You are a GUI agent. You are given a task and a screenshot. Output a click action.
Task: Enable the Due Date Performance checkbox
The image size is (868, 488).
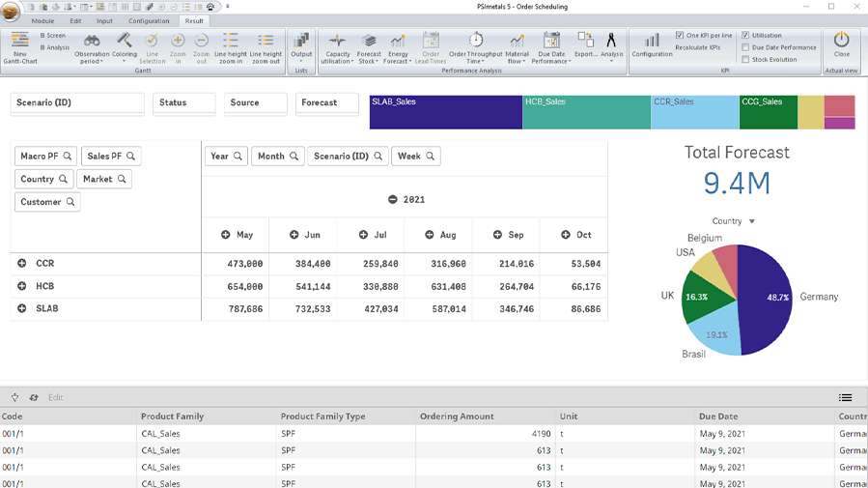pyautogui.click(x=745, y=47)
